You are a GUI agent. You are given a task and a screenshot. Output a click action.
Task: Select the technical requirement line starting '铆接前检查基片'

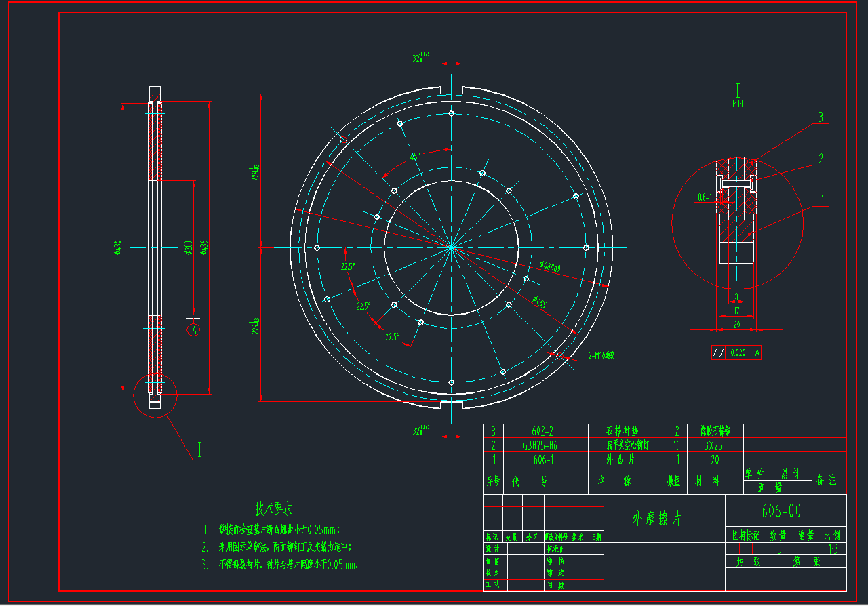coord(272,529)
